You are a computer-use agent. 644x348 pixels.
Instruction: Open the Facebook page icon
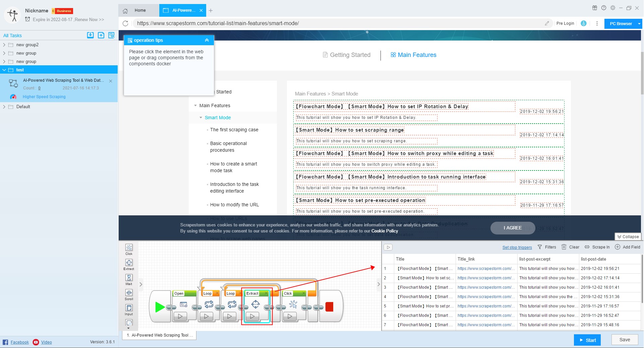coord(6,342)
